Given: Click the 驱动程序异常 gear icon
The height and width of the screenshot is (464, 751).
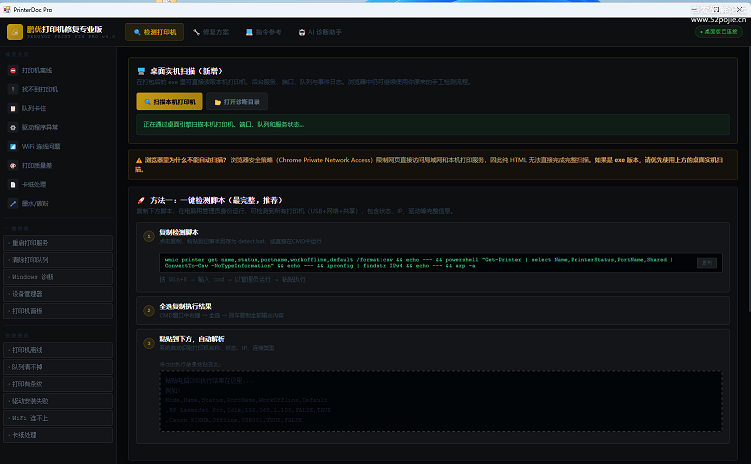Looking at the screenshot, I should [x=13, y=128].
